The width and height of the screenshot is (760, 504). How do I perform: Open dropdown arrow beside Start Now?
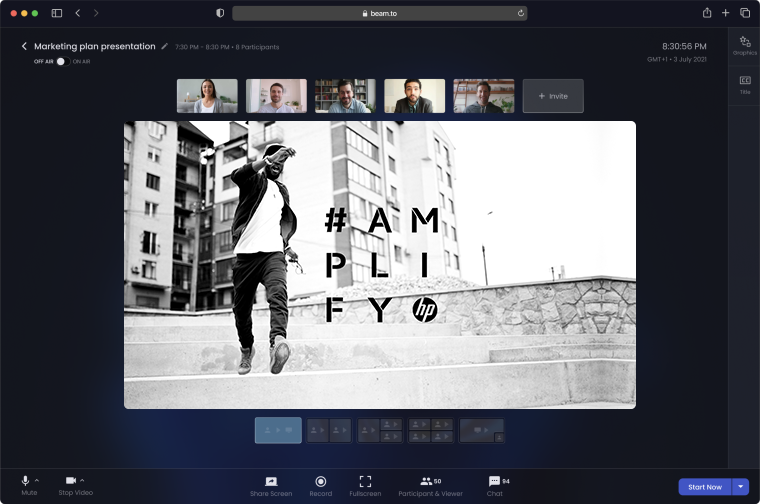coord(741,487)
